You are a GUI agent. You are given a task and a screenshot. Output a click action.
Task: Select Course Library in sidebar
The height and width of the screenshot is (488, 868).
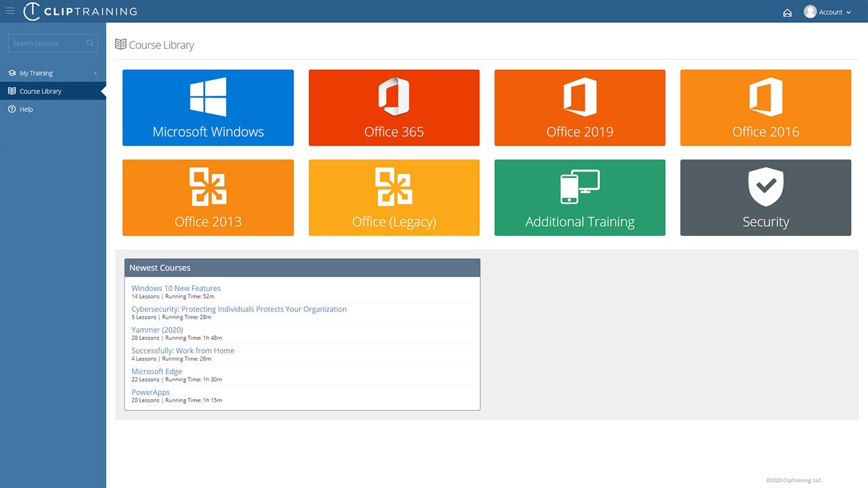click(x=53, y=91)
